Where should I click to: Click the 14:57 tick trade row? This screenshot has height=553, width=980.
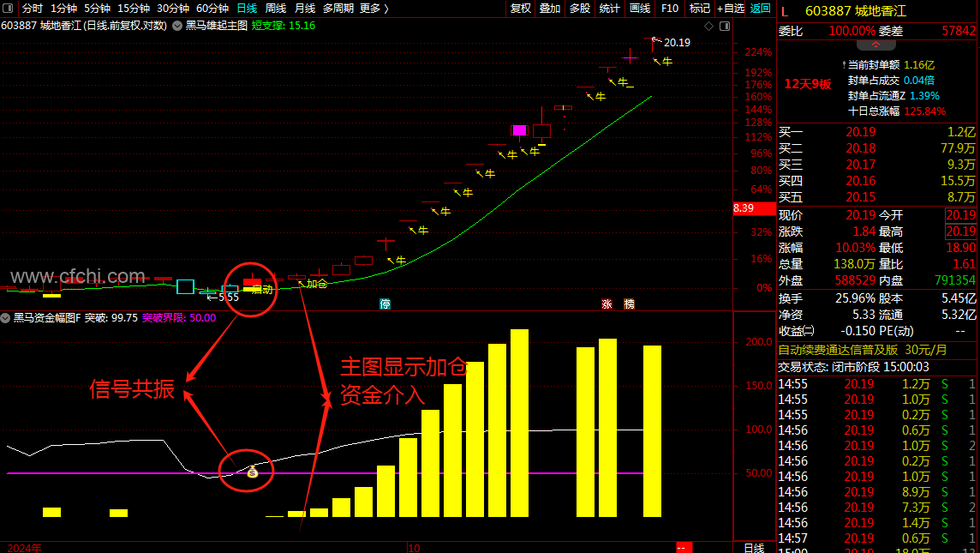[877, 538]
